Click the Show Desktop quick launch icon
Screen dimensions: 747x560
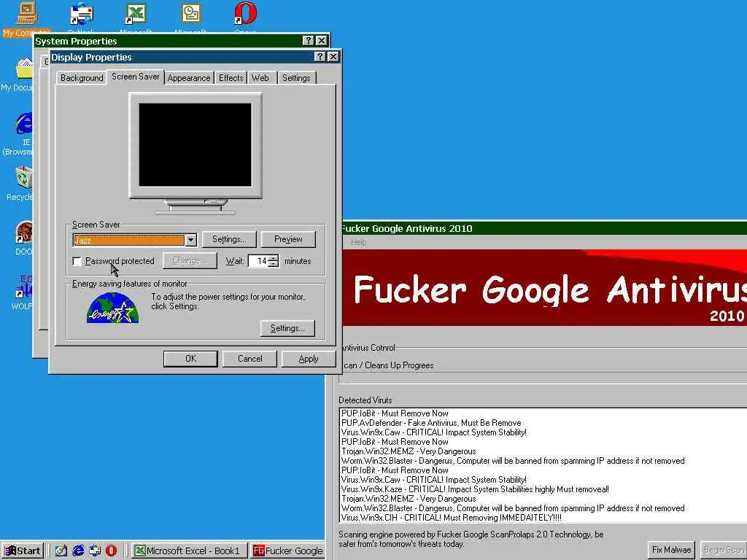pyautogui.click(x=61, y=551)
